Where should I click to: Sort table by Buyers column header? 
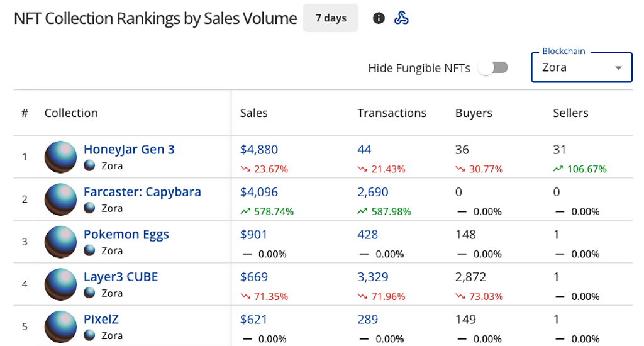coord(473,113)
